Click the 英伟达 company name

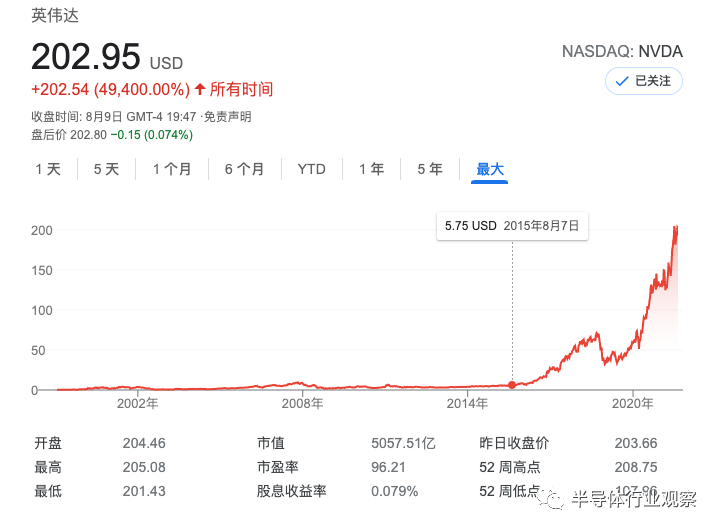(55, 16)
